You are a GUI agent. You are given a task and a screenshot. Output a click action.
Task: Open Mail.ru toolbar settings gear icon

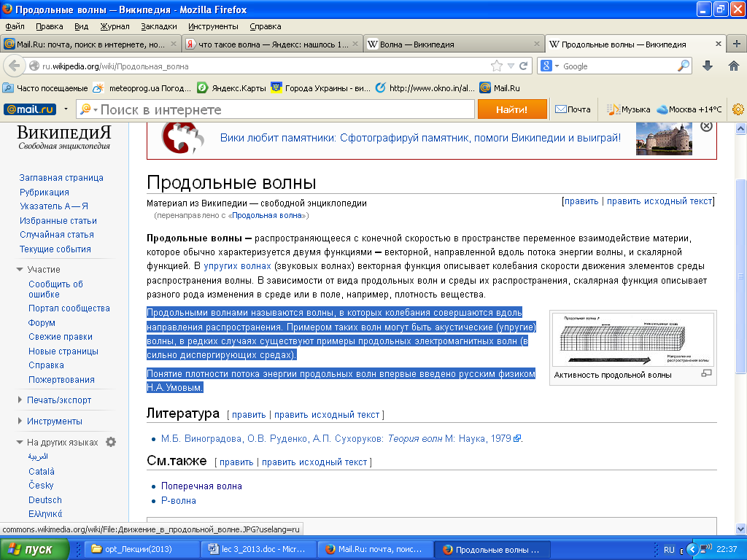click(x=738, y=109)
